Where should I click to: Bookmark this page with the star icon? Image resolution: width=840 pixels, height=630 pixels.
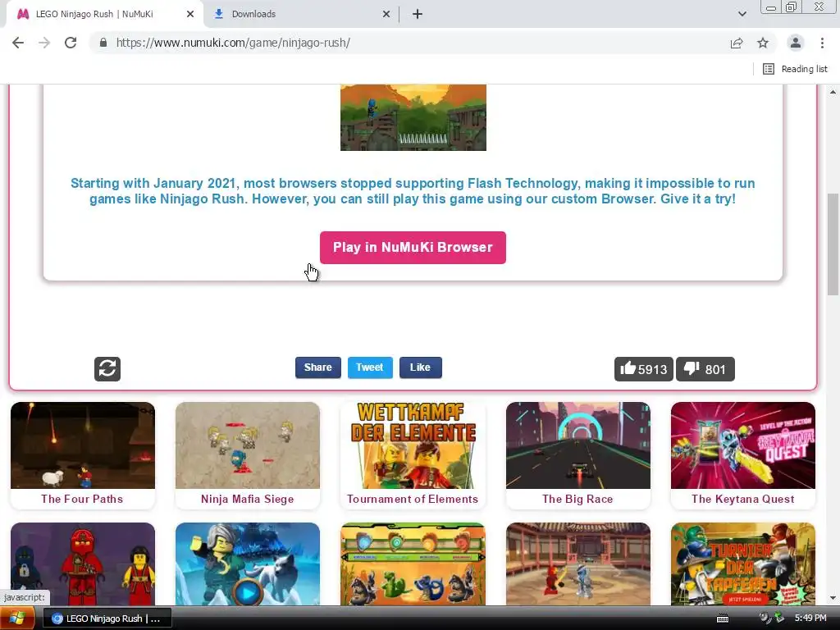763,43
